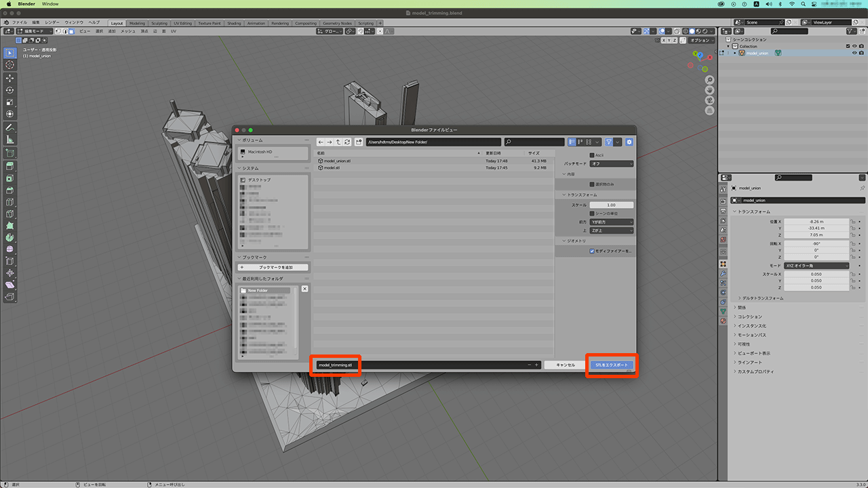
Task: Switch to edge select mode
Action: click(64, 31)
